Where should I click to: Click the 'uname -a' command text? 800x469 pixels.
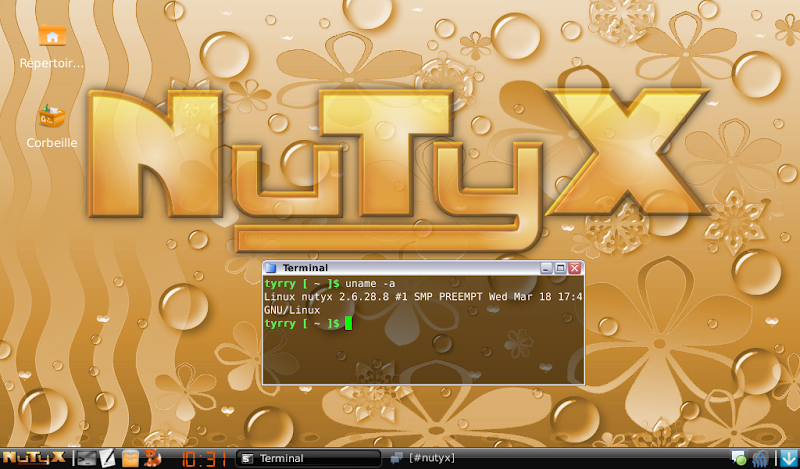coord(370,284)
